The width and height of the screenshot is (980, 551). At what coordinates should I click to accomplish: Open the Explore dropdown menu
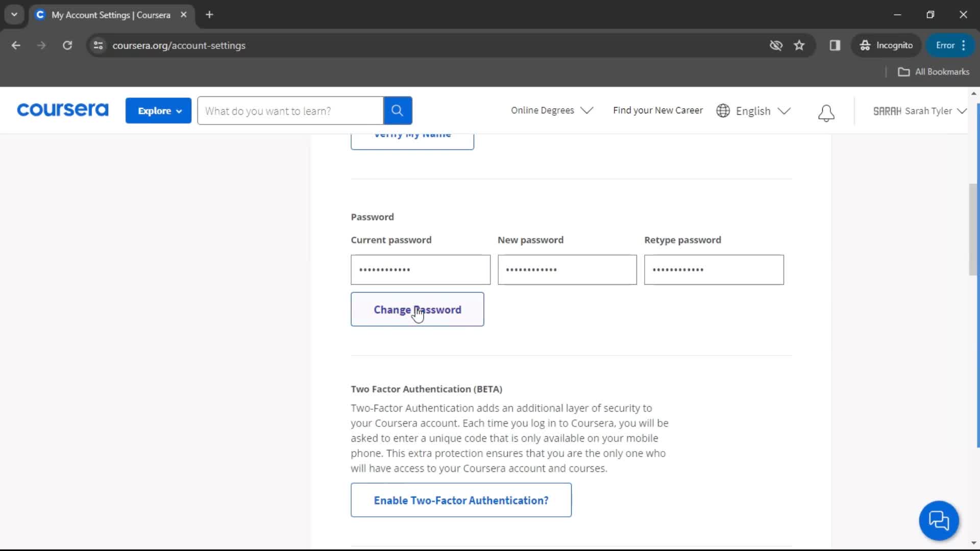coord(158,110)
